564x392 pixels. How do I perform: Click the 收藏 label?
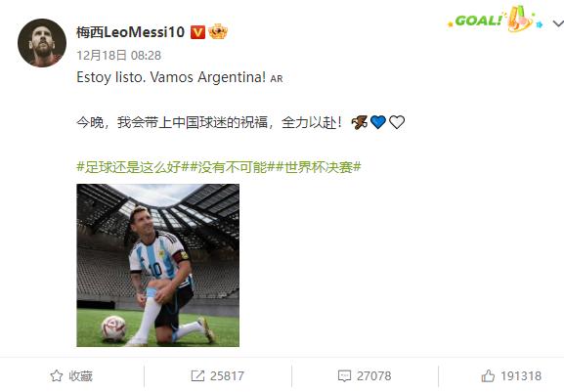pyautogui.click(x=80, y=376)
